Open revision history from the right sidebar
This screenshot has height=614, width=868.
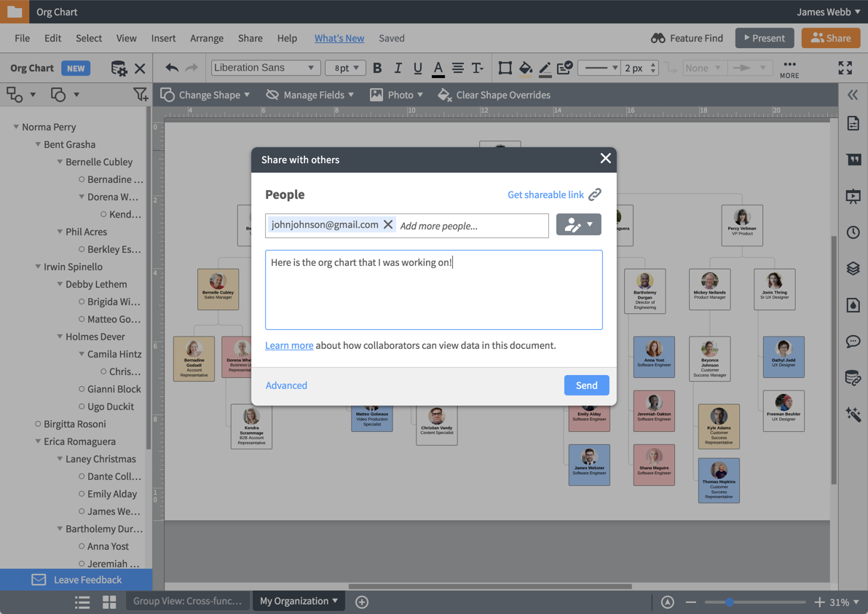pyautogui.click(x=853, y=232)
